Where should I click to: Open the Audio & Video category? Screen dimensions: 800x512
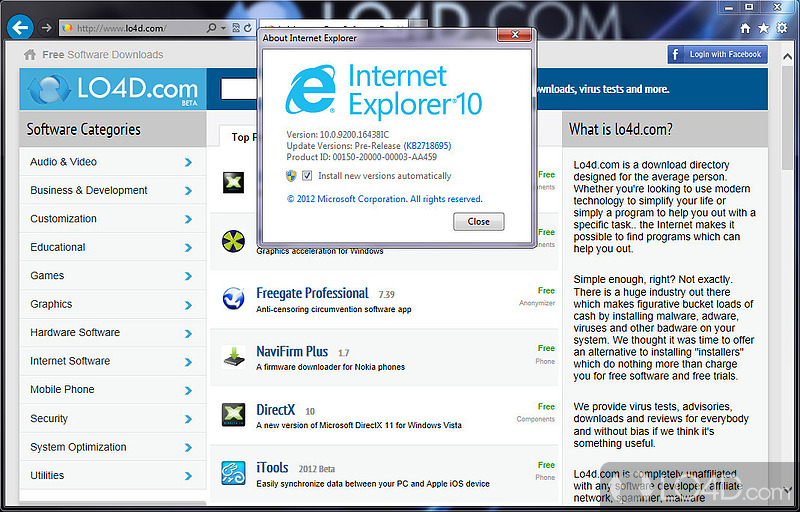tap(63, 162)
